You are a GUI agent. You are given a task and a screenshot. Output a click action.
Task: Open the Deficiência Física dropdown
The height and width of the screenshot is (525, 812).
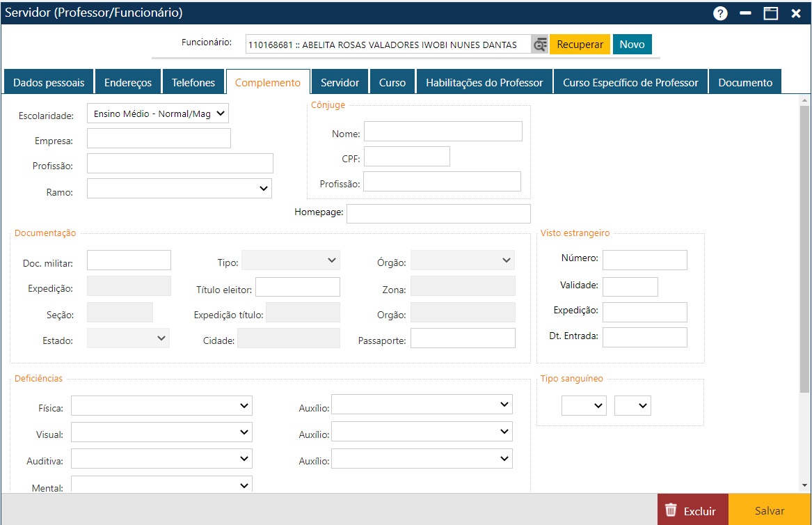(x=161, y=405)
